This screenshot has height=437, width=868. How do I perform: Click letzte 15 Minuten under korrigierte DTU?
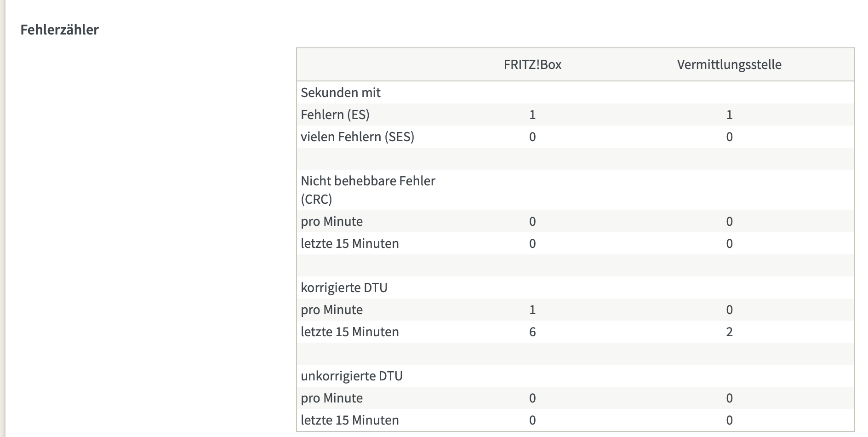click(350, 332)
